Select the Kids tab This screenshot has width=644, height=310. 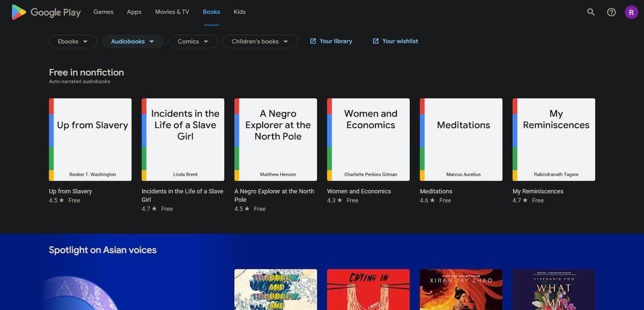point(239,12)
